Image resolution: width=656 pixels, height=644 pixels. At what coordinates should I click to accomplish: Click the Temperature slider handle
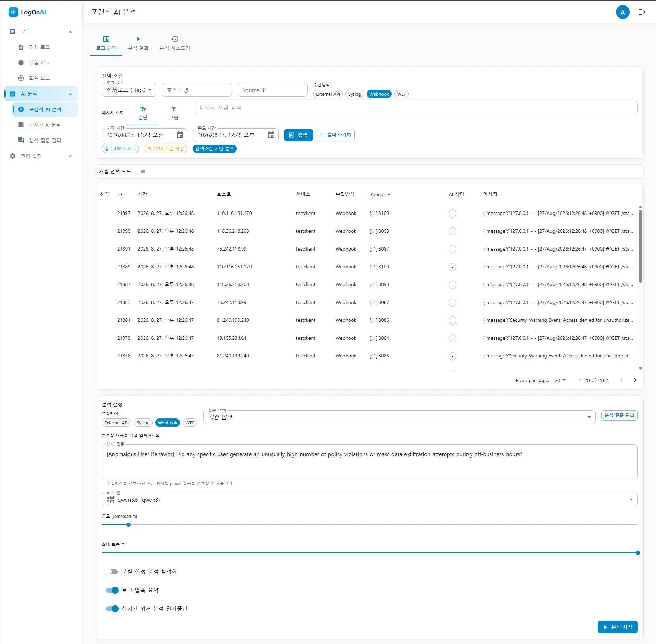tap(129, 525)
